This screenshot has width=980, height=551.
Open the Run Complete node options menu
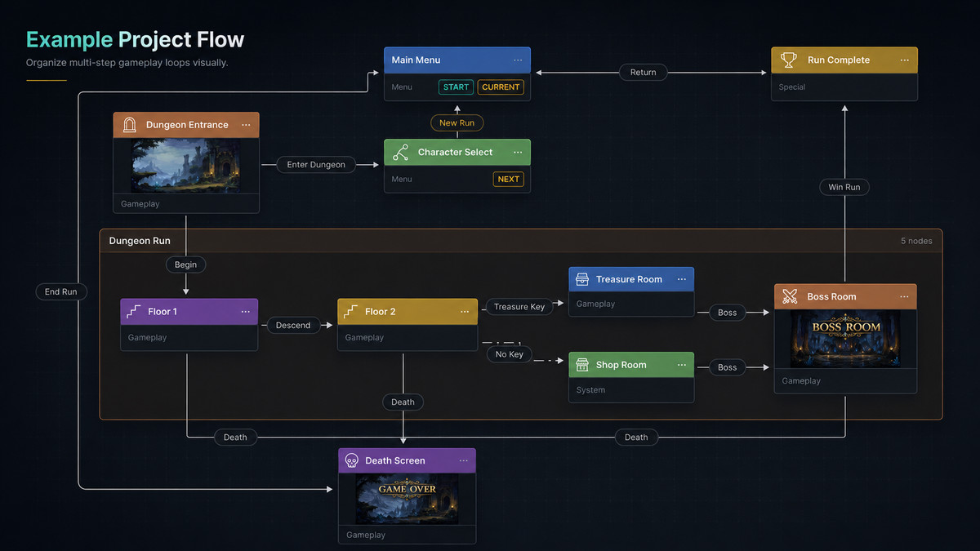pyautogui.click(x=904, y=60)
